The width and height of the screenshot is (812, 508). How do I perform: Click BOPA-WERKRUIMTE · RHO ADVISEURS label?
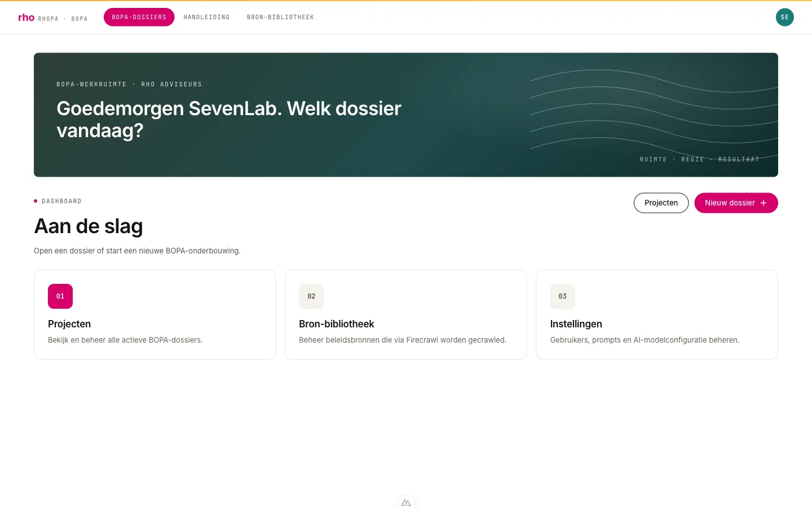[x=129, y=84]
